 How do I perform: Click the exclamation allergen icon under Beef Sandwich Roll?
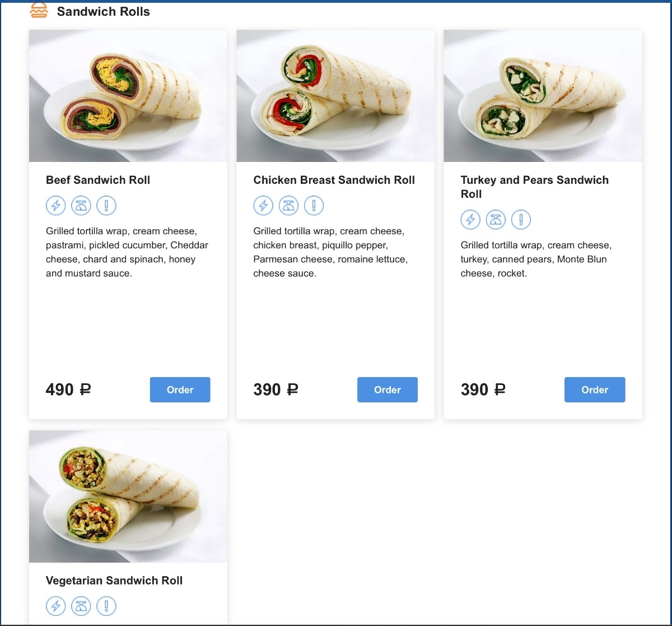point(106,206)
